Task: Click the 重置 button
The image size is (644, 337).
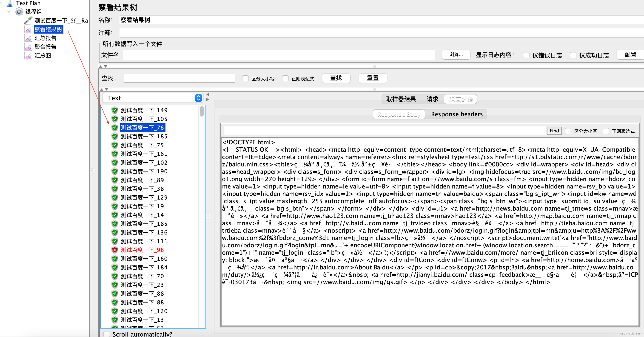Action: click(x=372, y=78)
